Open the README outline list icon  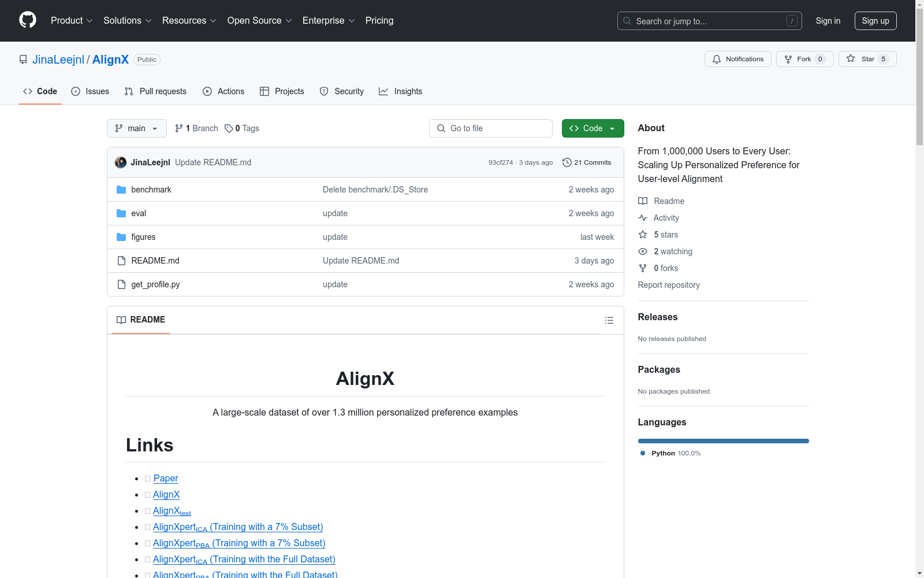click(609, 320)
